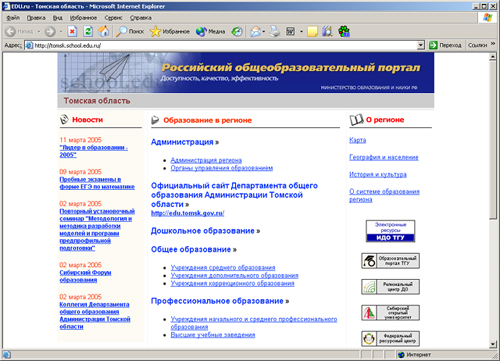Click the Back navigation arrow
This screenshot has width=500, height=361.
11,31
